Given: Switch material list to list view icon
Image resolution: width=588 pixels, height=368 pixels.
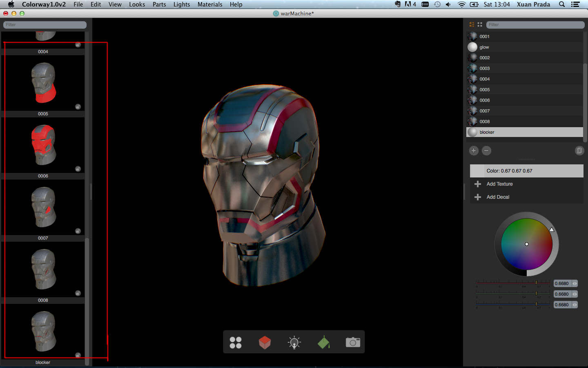Looking at the screenshot, I should point(472,25).
